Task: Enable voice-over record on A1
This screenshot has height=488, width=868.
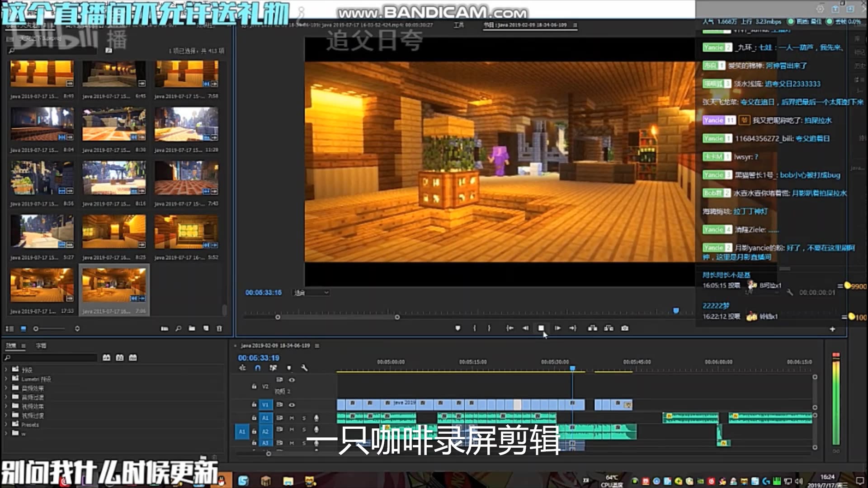Action: (316, 418)
